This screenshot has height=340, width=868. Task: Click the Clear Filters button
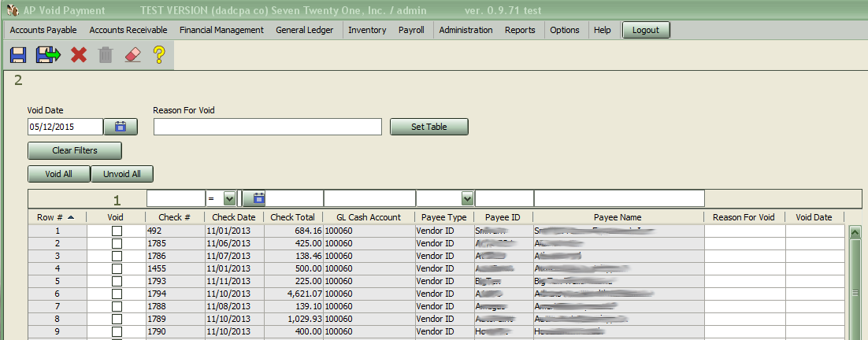[x=75, y=150]
